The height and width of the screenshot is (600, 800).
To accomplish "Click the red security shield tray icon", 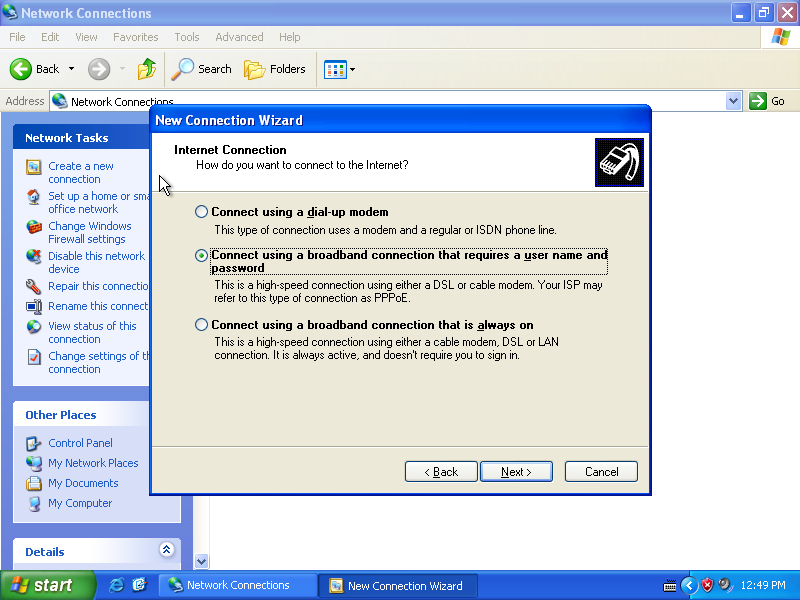I will [x=707, y=585].
